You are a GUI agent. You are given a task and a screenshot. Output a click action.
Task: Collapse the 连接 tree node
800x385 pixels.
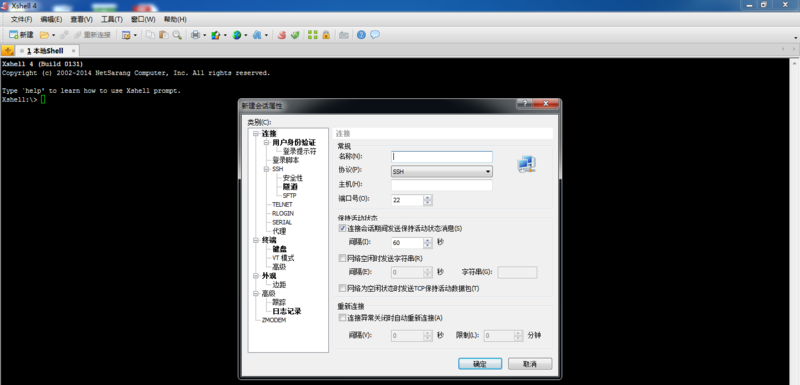point(256,134)
